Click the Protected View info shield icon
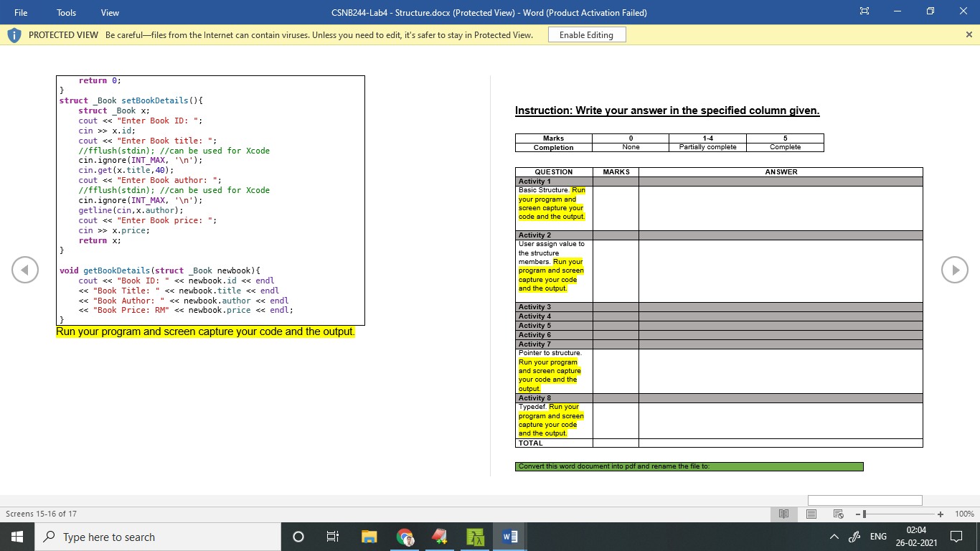980x551 pixels. coord(14,34)
